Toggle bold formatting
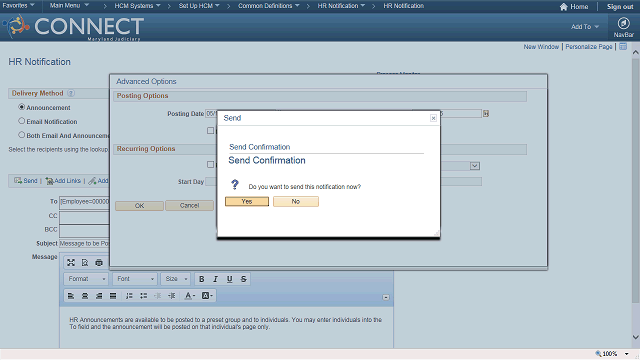Viewport: 640px width, 360px height. [201, 279]
